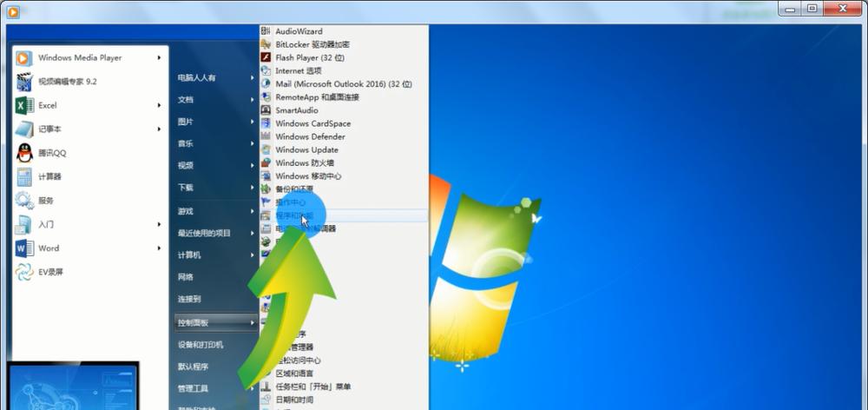Click the Mail (Microsoft Outlook 2016) icon

coord(266,83)
